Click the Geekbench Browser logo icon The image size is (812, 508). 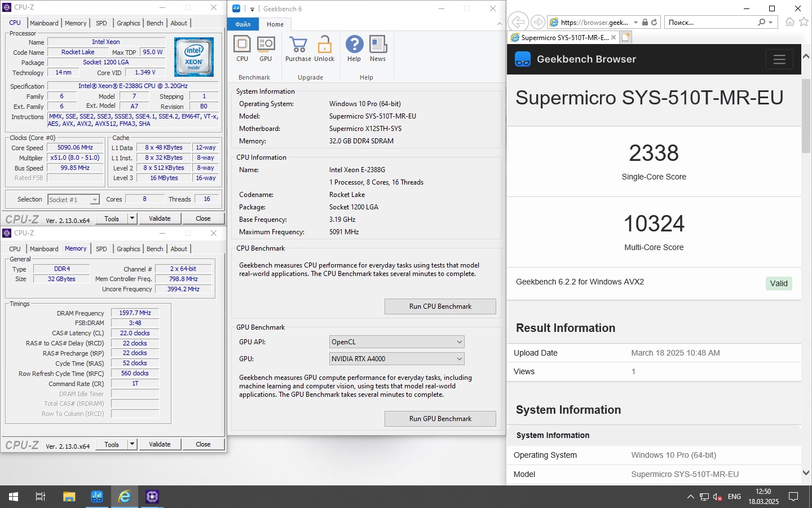523,59
